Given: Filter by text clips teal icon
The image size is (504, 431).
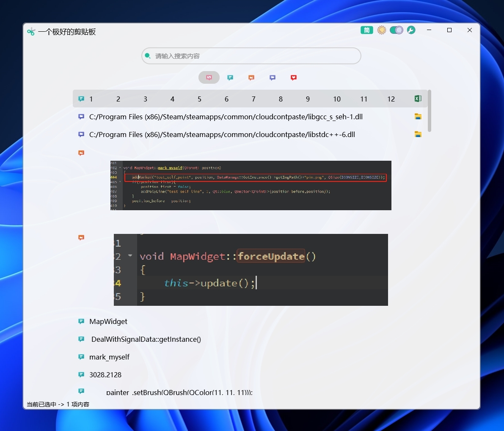Looking at the screenshot, I should (x=230, y=77).
